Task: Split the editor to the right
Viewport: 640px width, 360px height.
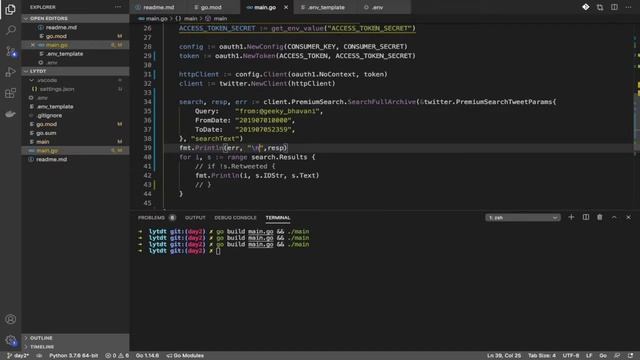Action: tap(614, 7)
